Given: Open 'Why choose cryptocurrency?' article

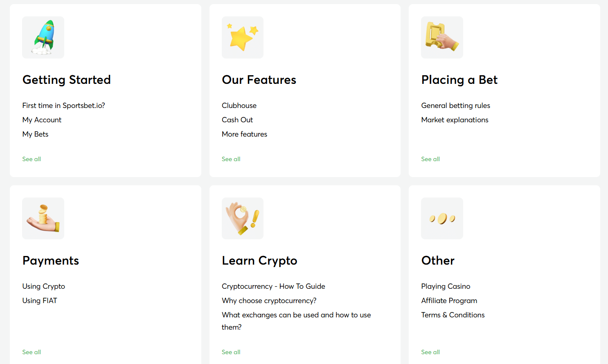Looking at the screenshot, I should (x=269, y=301).
